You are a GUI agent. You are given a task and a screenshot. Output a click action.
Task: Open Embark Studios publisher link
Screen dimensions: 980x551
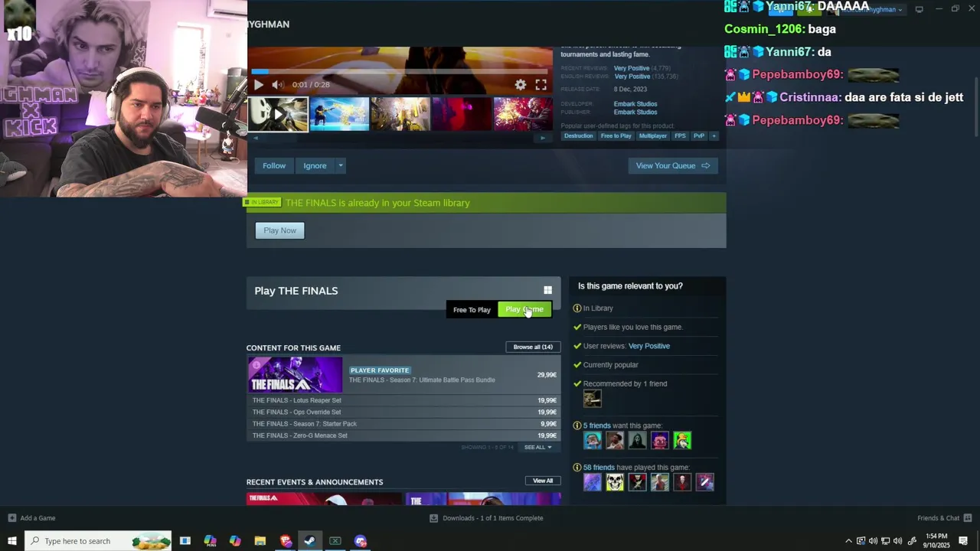click(x=635, y=112)
